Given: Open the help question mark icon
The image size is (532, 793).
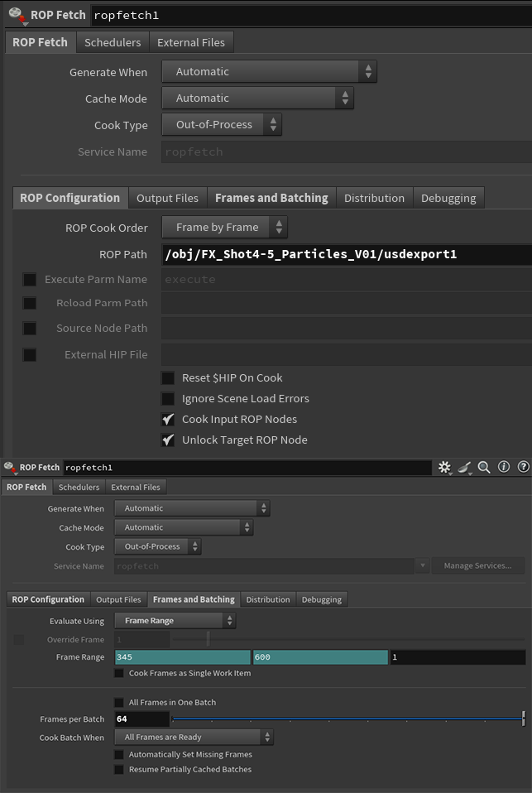Looking at the screenshot, I should click(x=523, y=468).
